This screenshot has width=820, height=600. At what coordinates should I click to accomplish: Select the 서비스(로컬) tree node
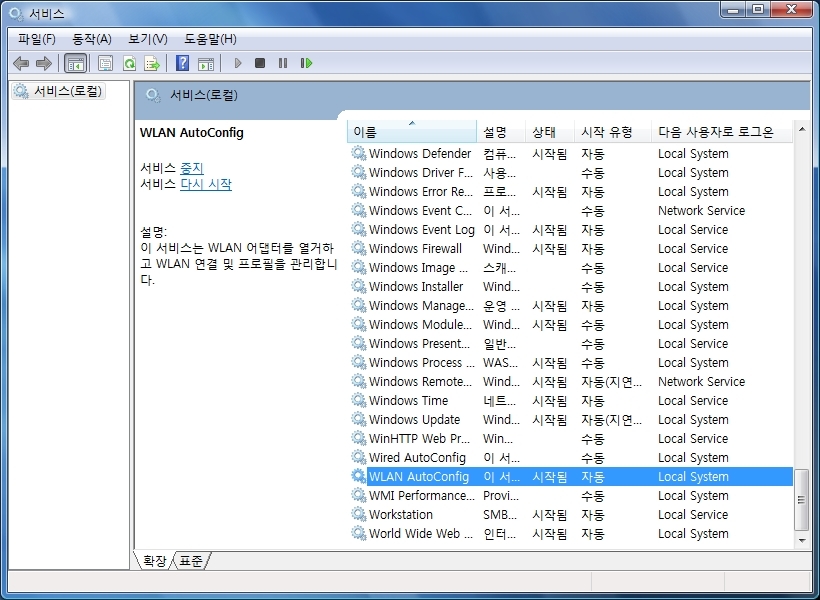pyautogui.click(x=59, y=91)
